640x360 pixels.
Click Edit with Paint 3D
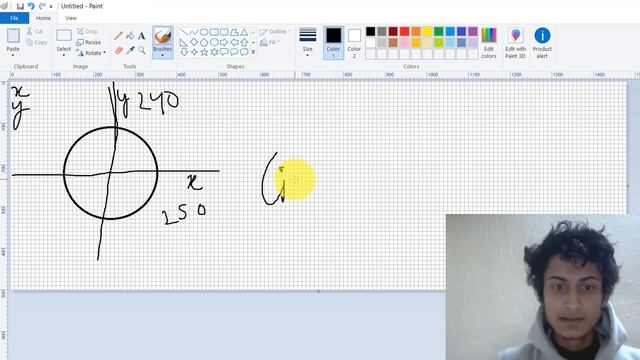(x=515, y=43)
